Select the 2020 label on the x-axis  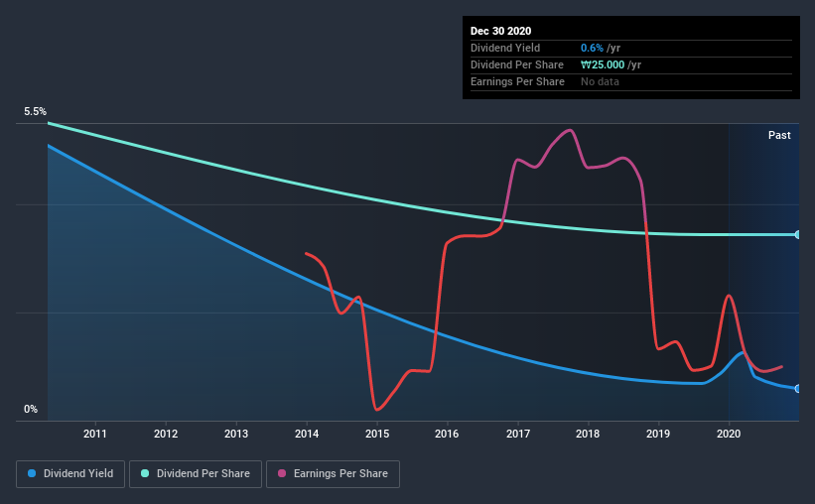(x=729, y=434)
